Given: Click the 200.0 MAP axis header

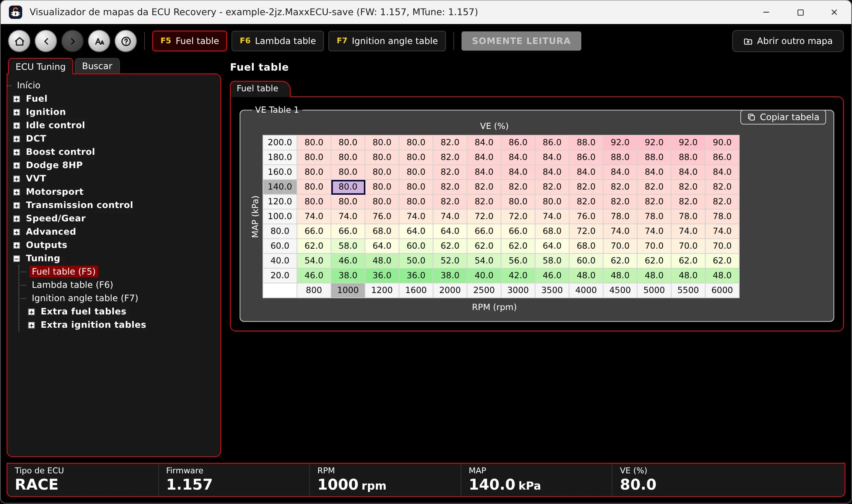Looking at the screenshot, I should pyautogui.click(x=280, y=143).
